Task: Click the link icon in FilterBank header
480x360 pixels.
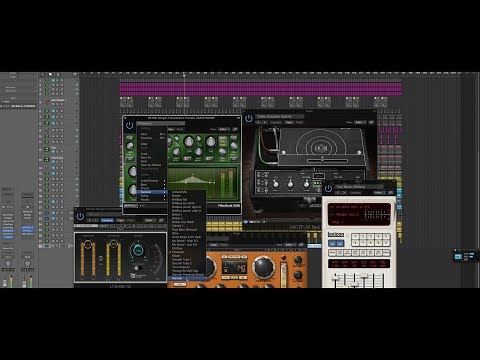Action: 235,129
